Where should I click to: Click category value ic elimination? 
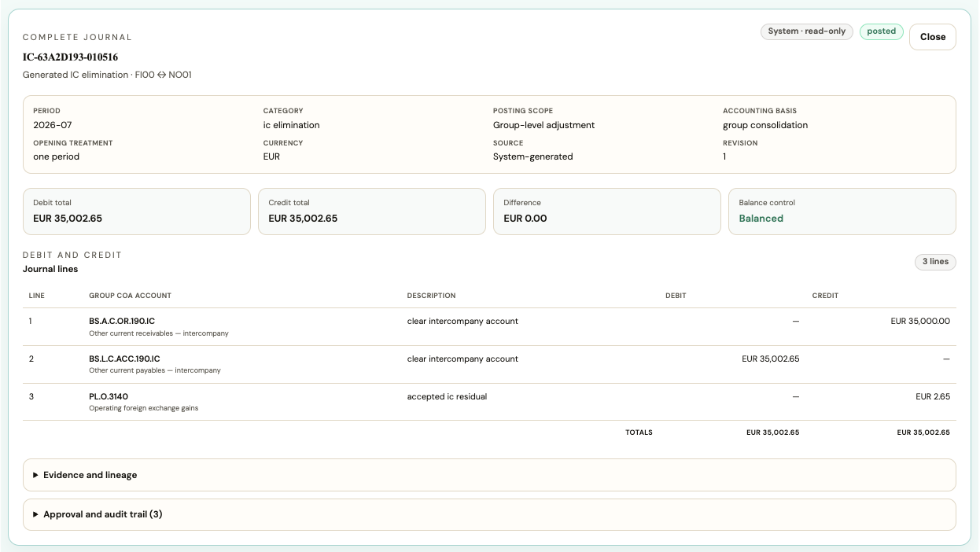(x=291, y=125)
